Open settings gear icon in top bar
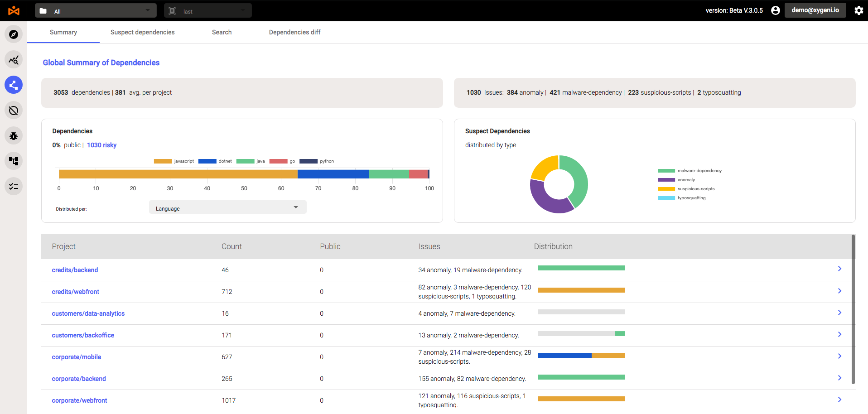868x414 pixels. (x=858, y=10)
